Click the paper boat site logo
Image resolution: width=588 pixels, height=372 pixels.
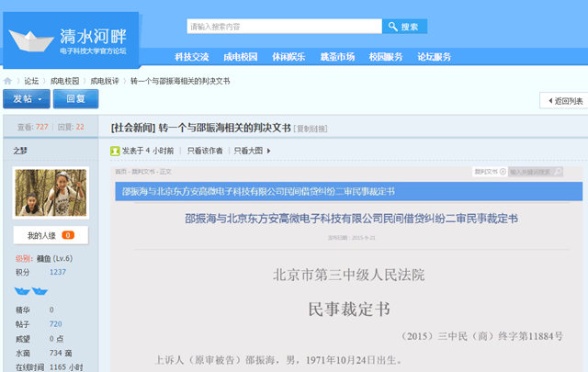(x=30, y=39)
